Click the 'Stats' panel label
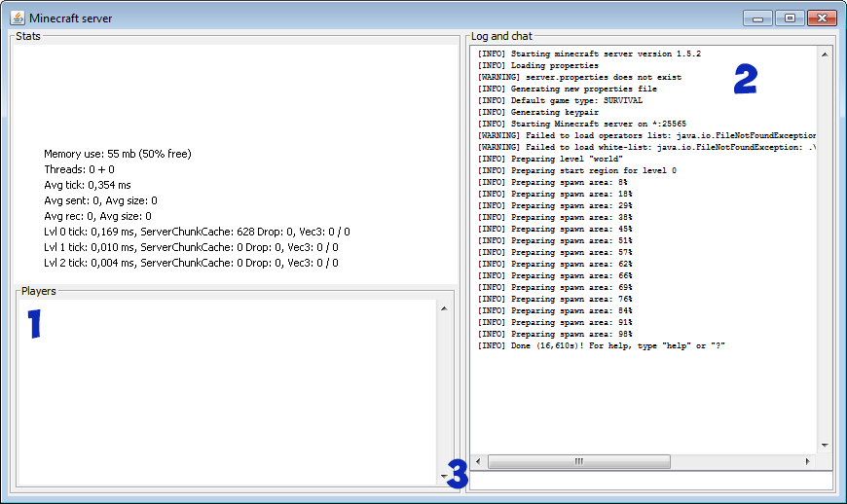 pyautogui.click(x=28, y=36)
